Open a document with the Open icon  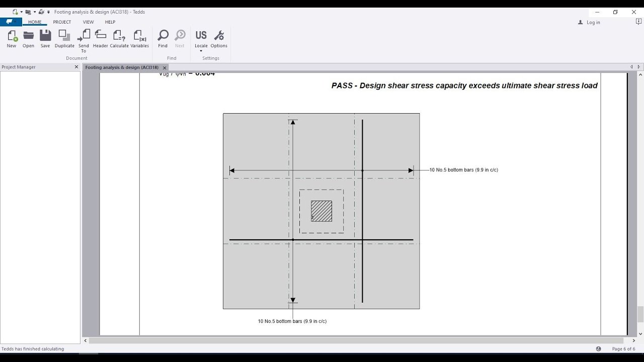pos(28,39)
